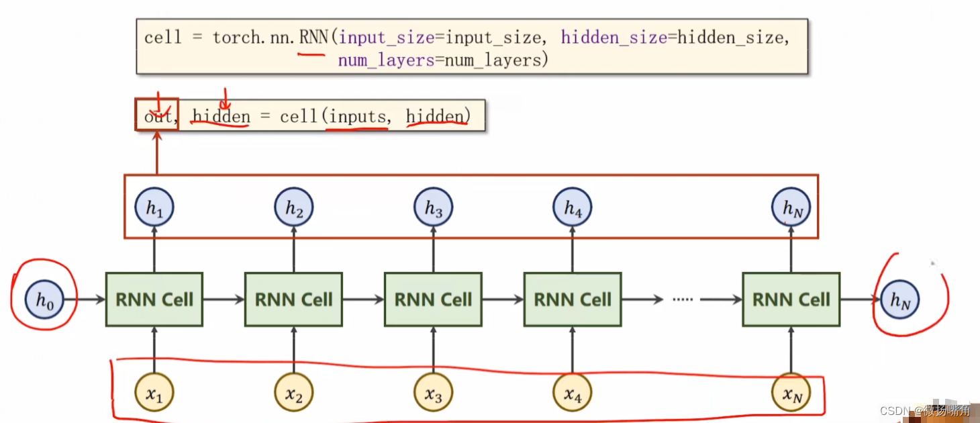Click 'hidden' argument inside cell( ) call
Screen dimensions: 980x423
(434, 116)
